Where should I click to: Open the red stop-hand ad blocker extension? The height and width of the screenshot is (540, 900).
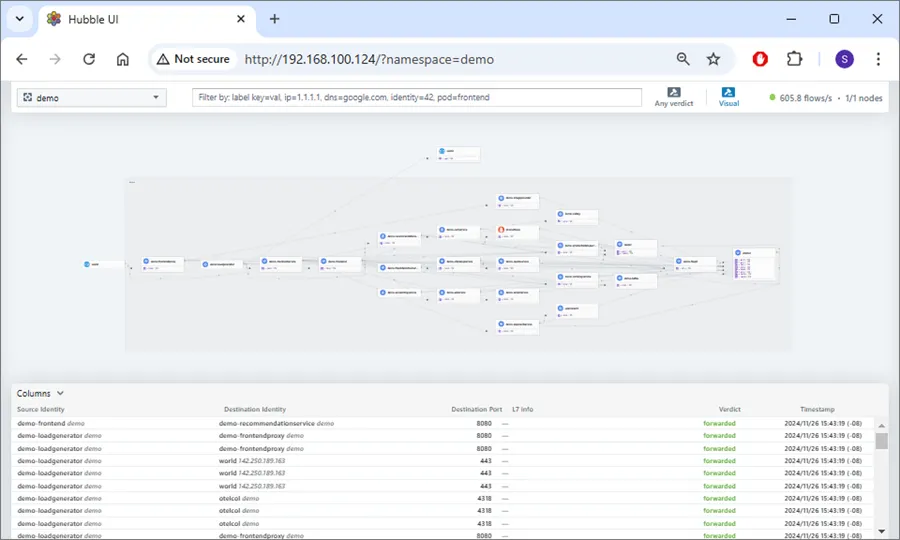[x=760, y=59]
